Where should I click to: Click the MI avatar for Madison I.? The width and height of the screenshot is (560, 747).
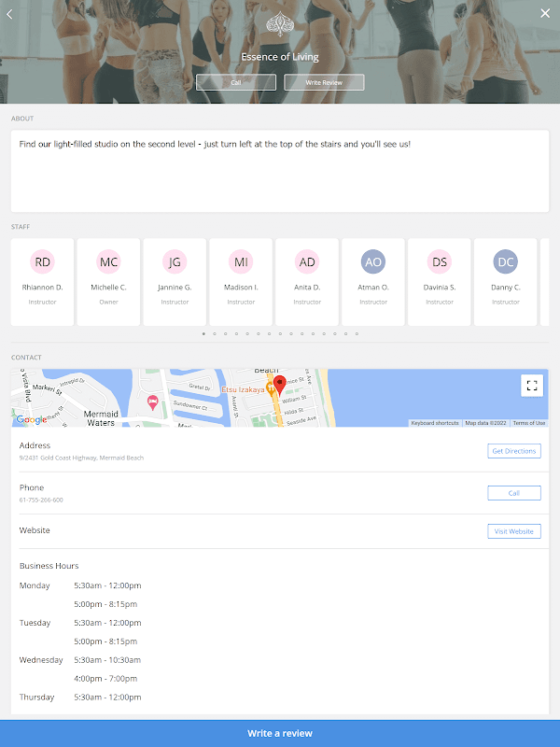241,261
